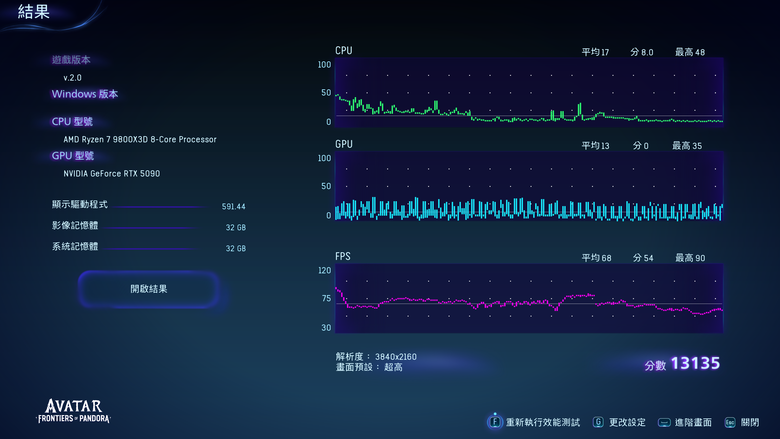780x439 pixels.
Task: Click the 遊戲版本 heading
Action: click(71, 60)
